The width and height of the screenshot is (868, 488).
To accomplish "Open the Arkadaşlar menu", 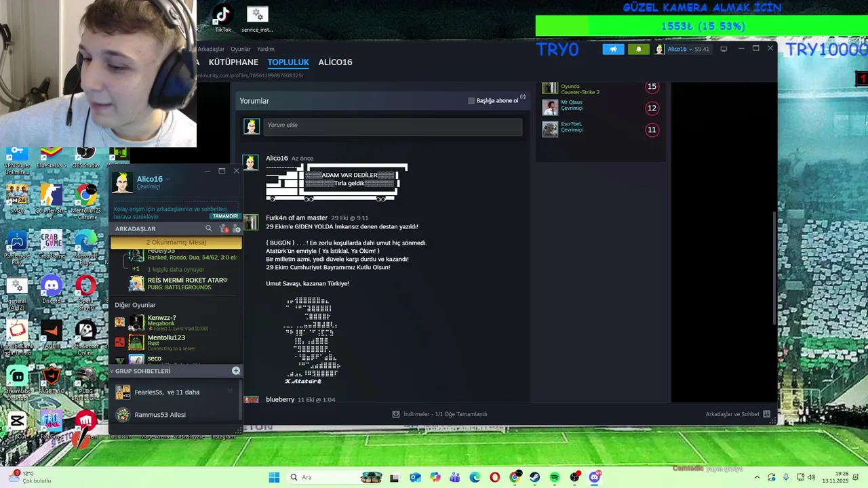I will [x=211, y=49].
